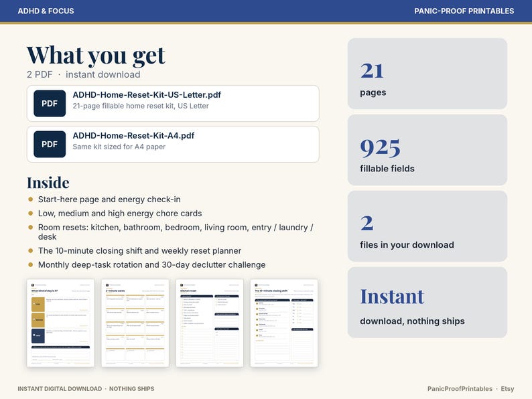Click 'INSTANT DIGITAL DOWNLOAD · NOTHING SHIPS' footer text

(x=86, y=389)
